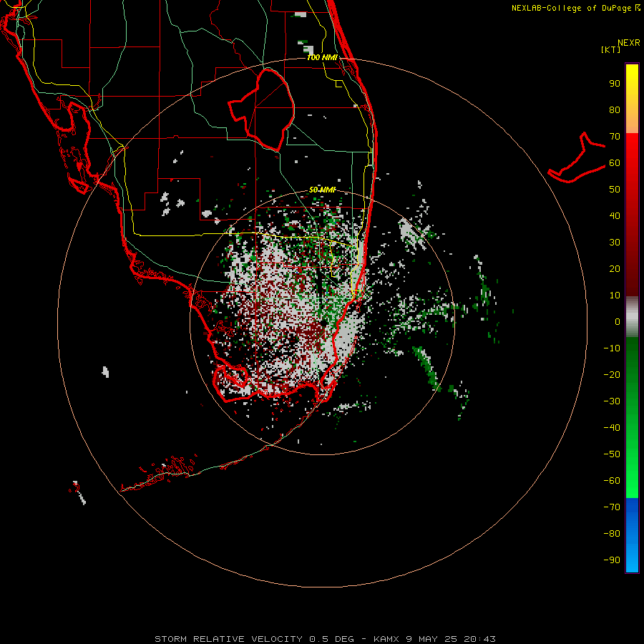
Task: Pick the gray zero-velocity color bar segment
Action: click(x=632, y=317)
